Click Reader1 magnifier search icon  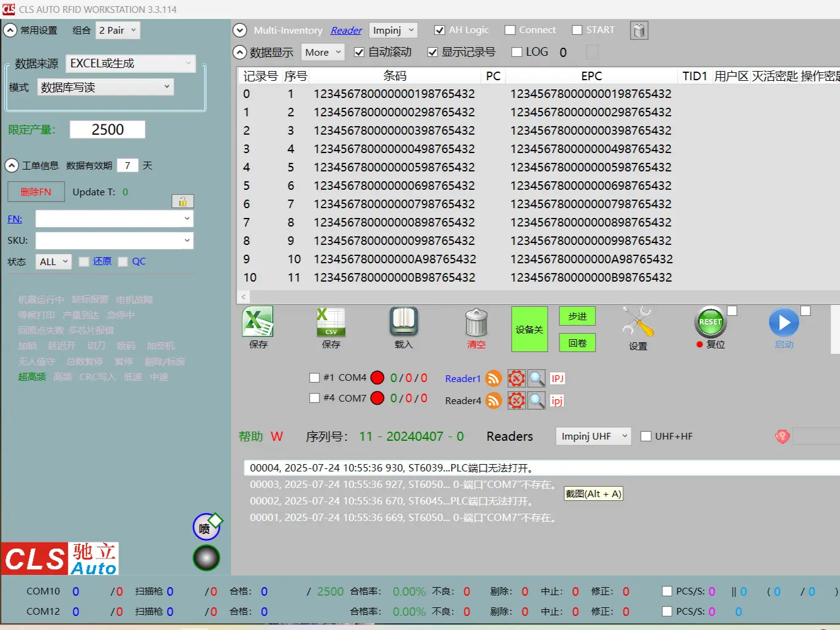tap(536, 378)
